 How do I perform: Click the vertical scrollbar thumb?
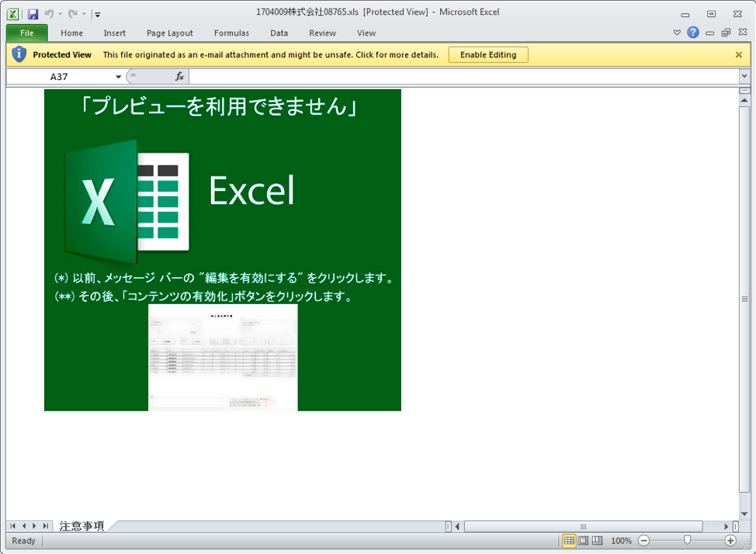click(744, 300)
